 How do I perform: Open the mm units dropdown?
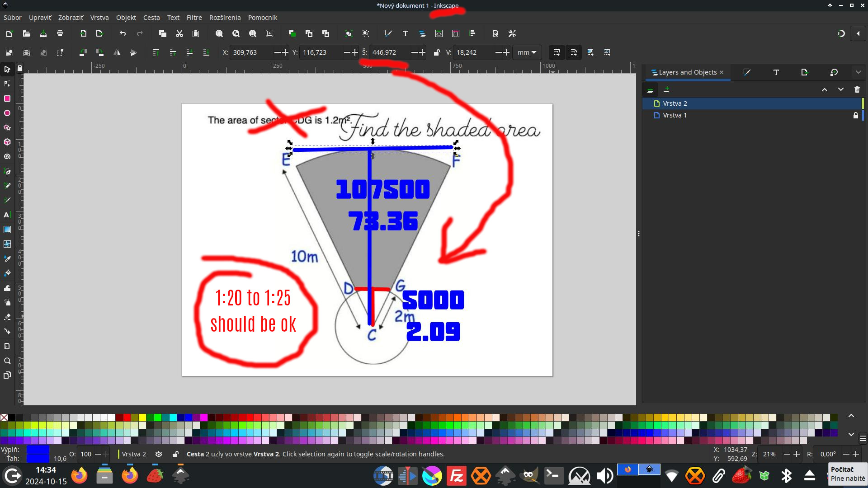click(x=527, y=52)
